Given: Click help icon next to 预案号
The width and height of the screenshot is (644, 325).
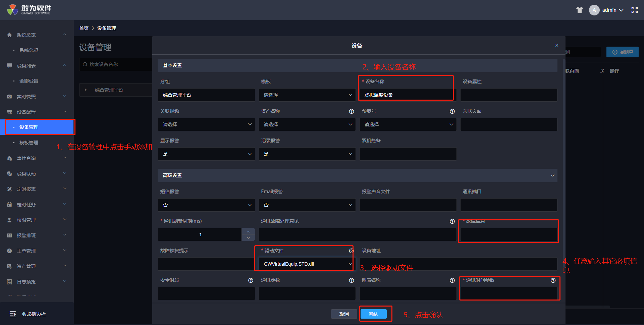Looking at the screenshot, I should [x=452, y=111].
